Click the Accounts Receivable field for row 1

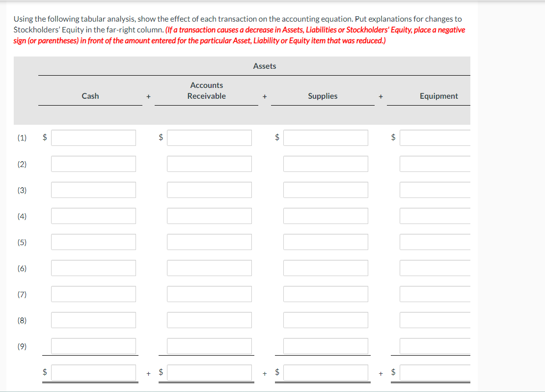[209, 138]
